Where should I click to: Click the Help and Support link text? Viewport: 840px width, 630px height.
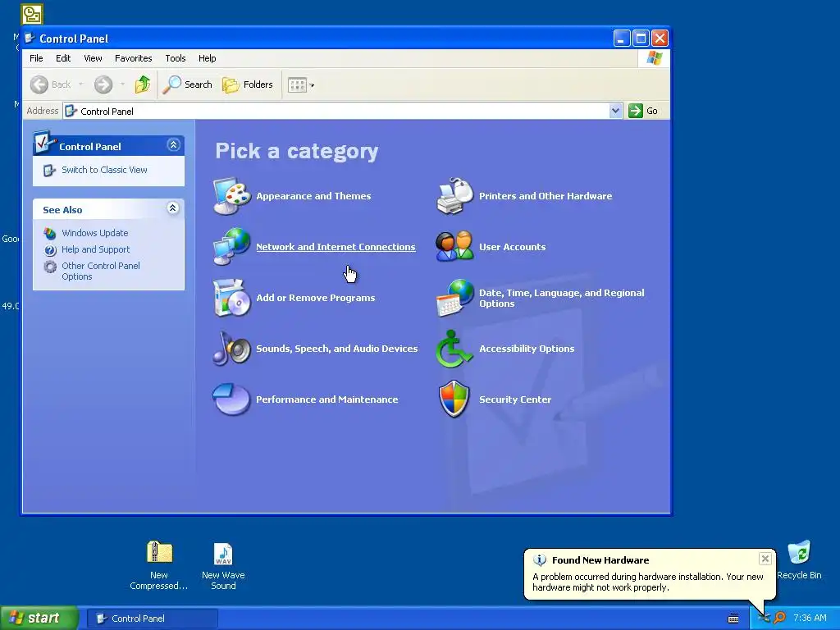[x=96, y=249]
